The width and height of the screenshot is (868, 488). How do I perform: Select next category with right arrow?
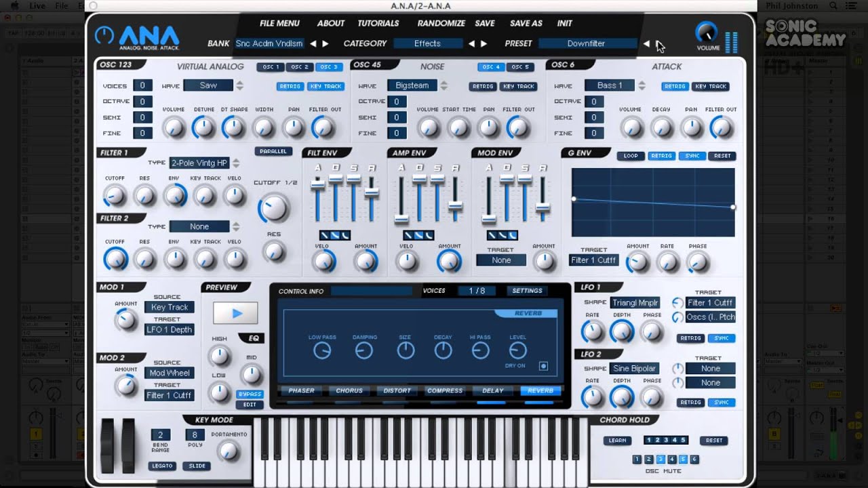[484, 43]
